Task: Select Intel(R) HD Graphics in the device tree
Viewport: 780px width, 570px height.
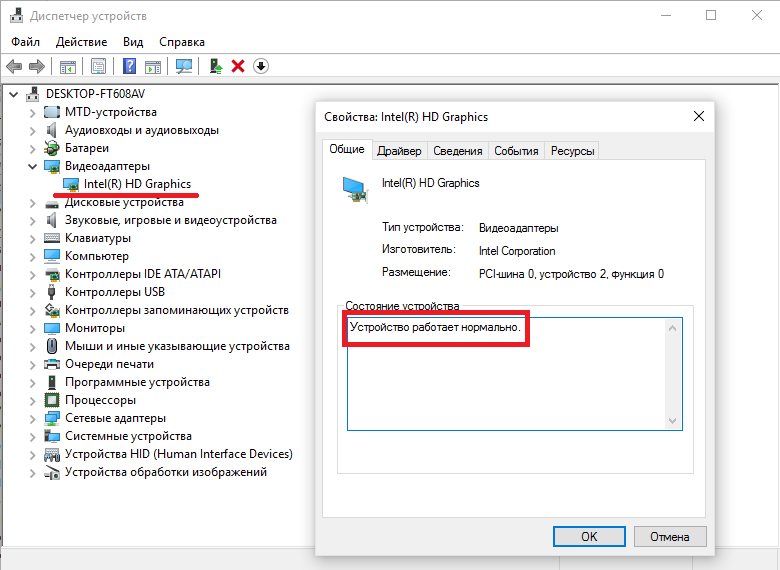Action: click(137, 184)
